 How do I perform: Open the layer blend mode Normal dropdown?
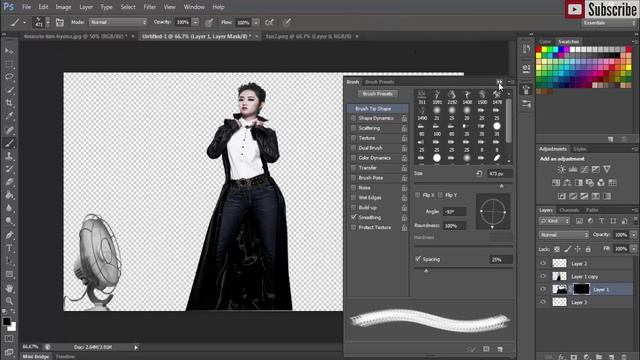tap(564, 235)
